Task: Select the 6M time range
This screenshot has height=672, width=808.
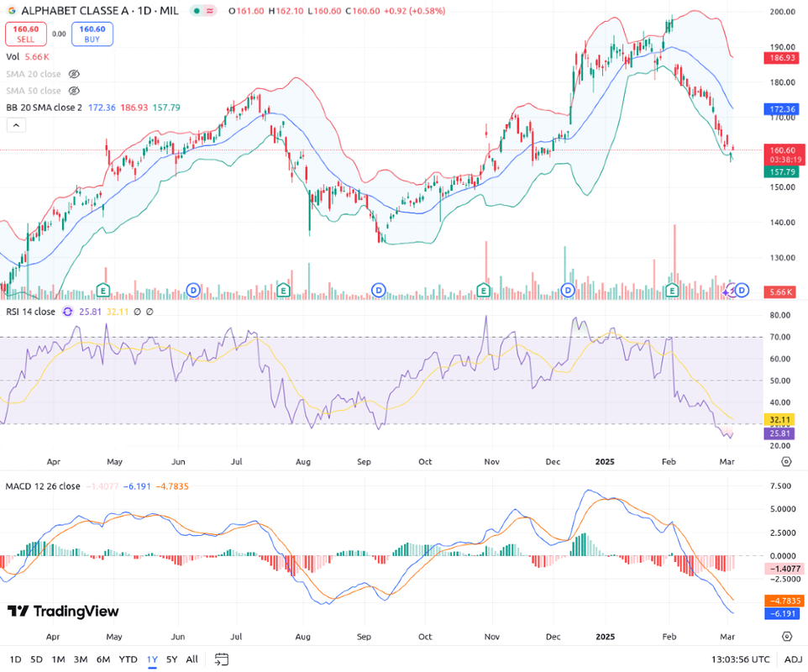Action: tap(103, 659)
